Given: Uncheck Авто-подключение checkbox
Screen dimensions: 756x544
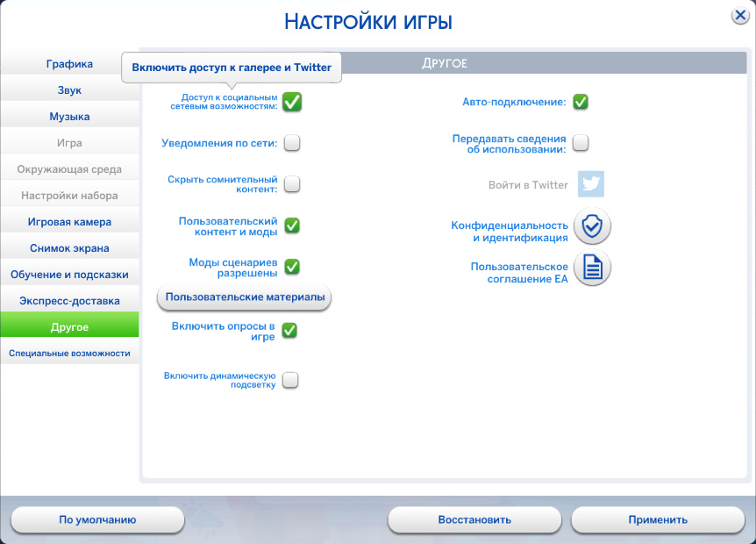Looking at the screenshot, I should pos(581,102).
